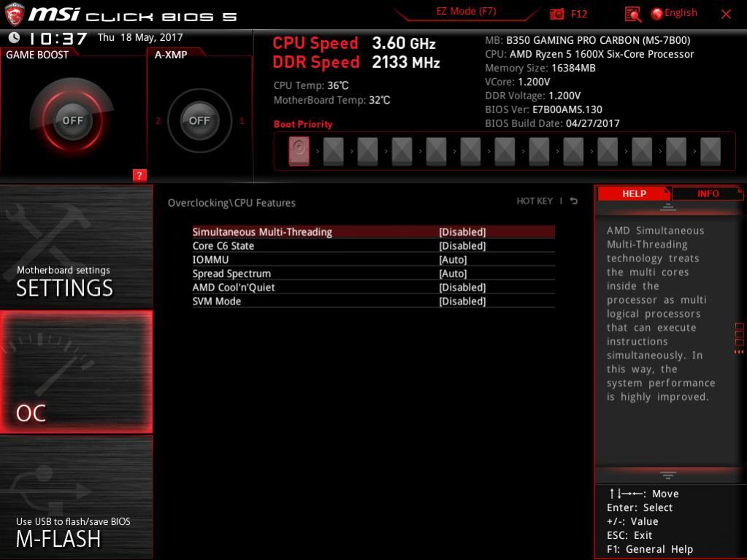Screen dimensions: 747x560
Task: Change language from English
Action: coord(674,13)
